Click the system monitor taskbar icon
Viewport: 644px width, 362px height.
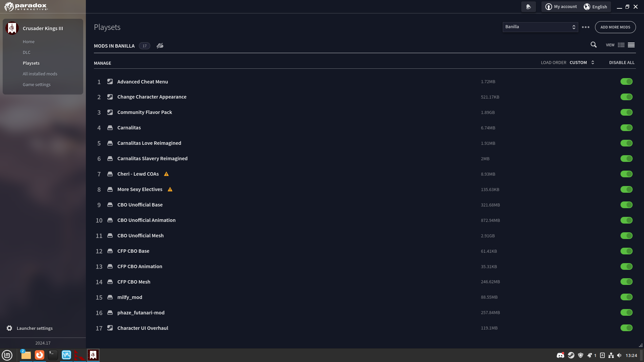pos(66,355)
